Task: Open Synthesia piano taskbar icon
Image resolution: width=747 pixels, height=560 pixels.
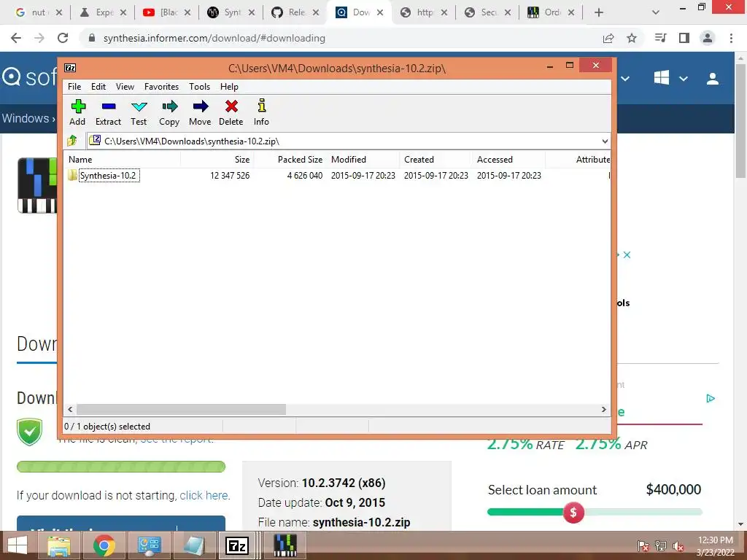Action: pos(285,545)
